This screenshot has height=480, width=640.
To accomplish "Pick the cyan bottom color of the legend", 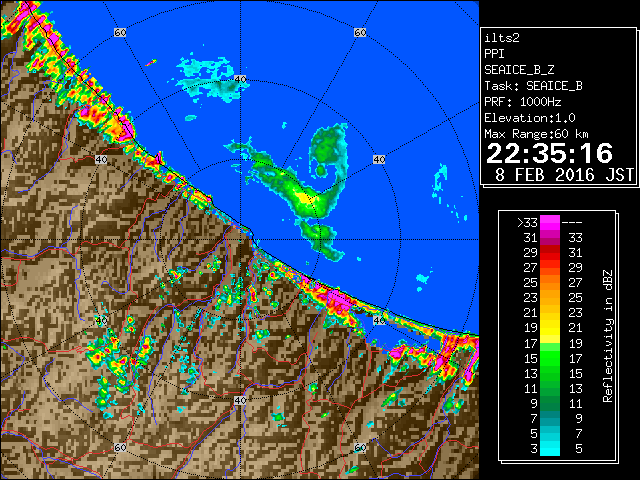I will pyautogui.click(x=550, y=448).
